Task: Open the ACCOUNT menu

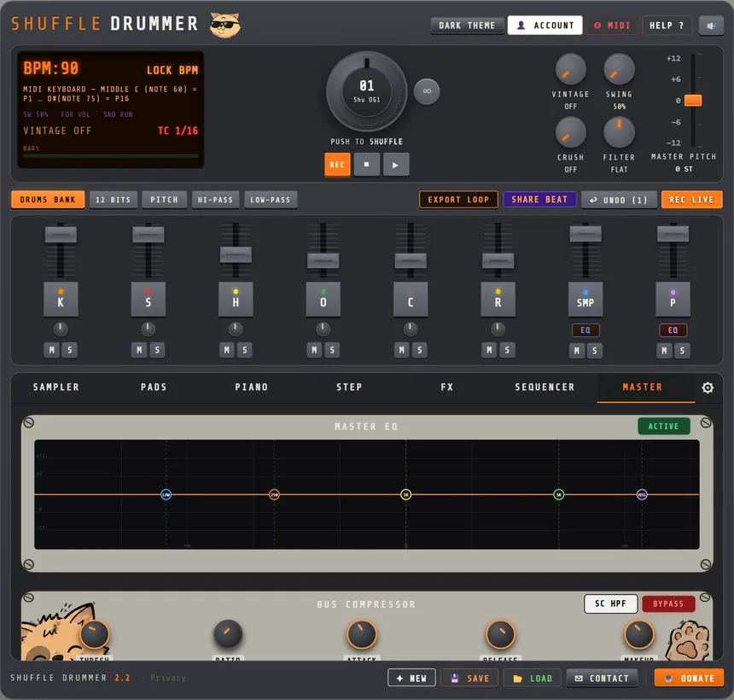Action: [x=545, y=26]
